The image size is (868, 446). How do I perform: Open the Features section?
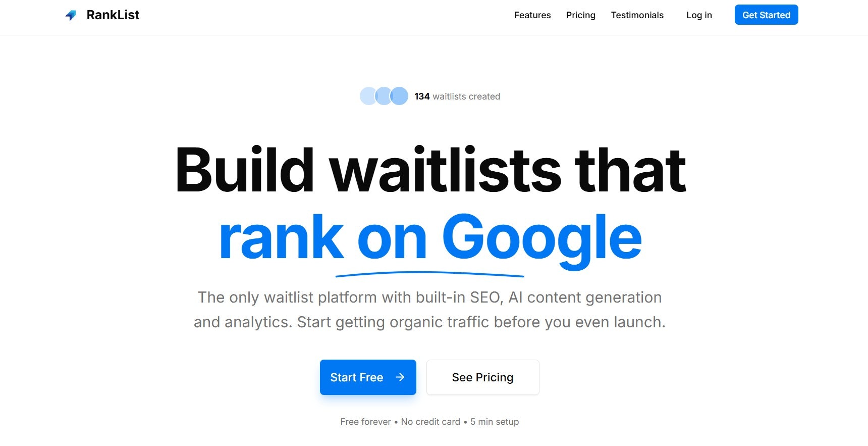532,15
